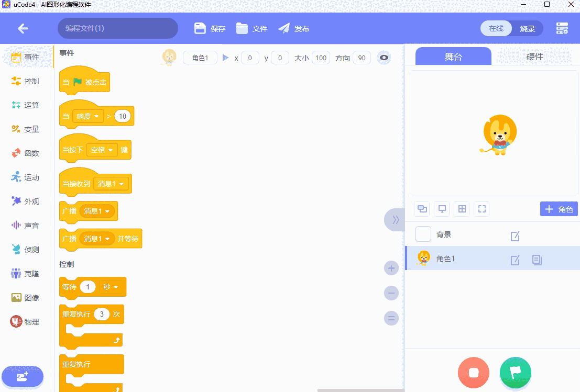This screenshot has width=580, height=392.
Task: Toggle sprite visibility eye icon
Action: click(x=385, y=58)
